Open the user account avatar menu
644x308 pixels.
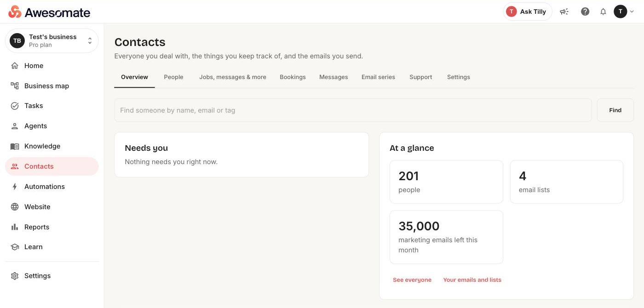pos(624,12)
